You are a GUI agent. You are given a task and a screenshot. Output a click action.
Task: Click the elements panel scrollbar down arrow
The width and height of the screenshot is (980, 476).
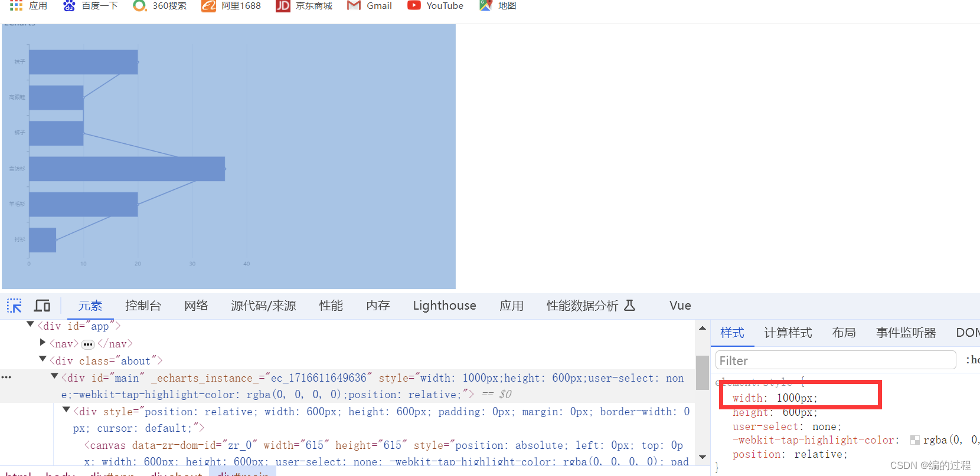[703, 457]
